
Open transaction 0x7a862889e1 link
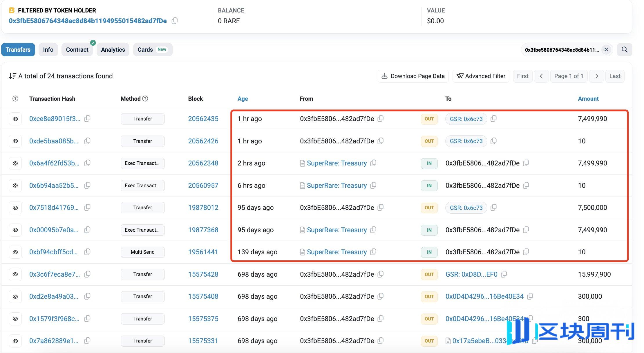[54, 341]
